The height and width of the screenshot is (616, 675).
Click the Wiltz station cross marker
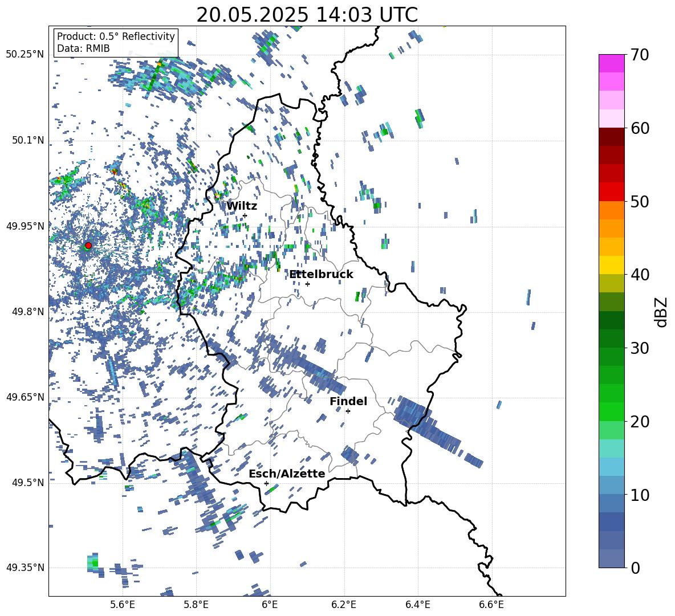pyautogui.click(x=245, y=215)
